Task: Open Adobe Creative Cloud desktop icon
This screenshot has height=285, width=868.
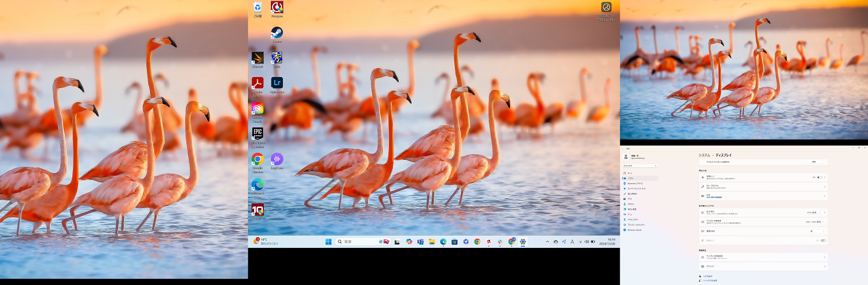Action: tap(258, 109)
